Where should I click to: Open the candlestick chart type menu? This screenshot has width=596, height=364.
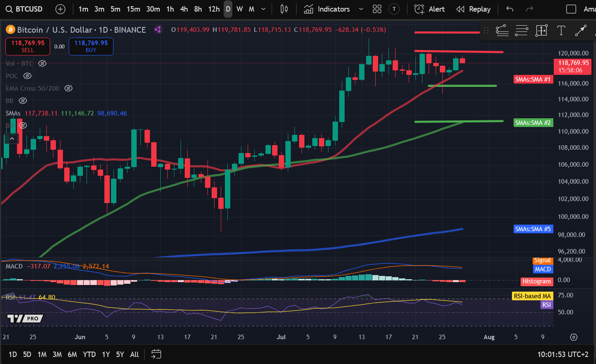[x=284, y=9]
